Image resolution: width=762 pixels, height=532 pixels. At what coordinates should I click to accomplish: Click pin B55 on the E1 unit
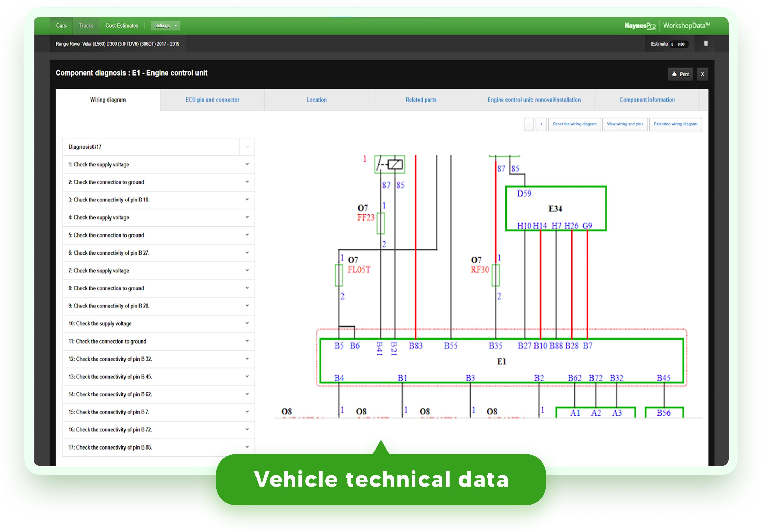(451, 346)
